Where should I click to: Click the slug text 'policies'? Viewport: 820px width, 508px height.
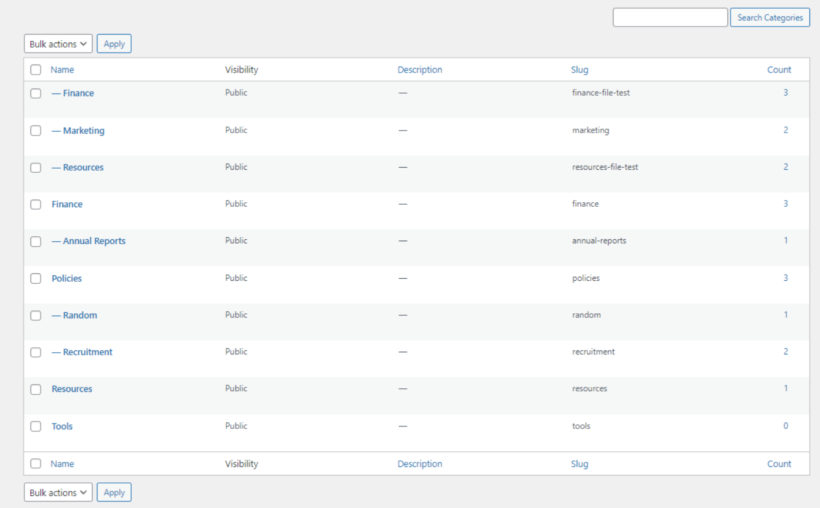(586, 278)
